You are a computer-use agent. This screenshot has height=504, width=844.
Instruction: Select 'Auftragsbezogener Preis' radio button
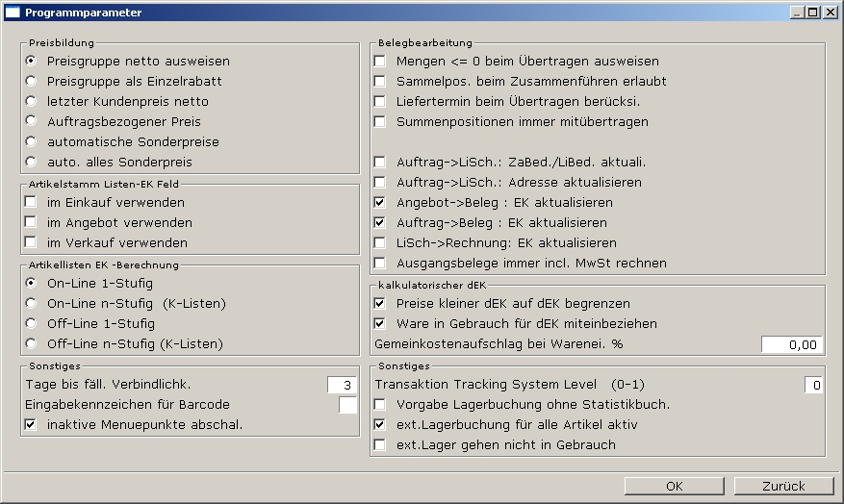coord(31,121)
